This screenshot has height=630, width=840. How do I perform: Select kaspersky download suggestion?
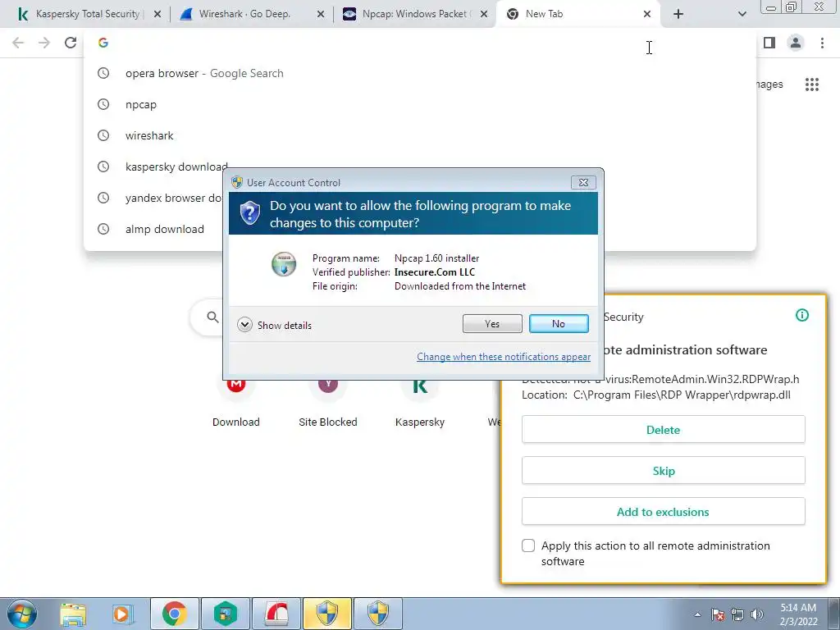(x=177, y=167)
